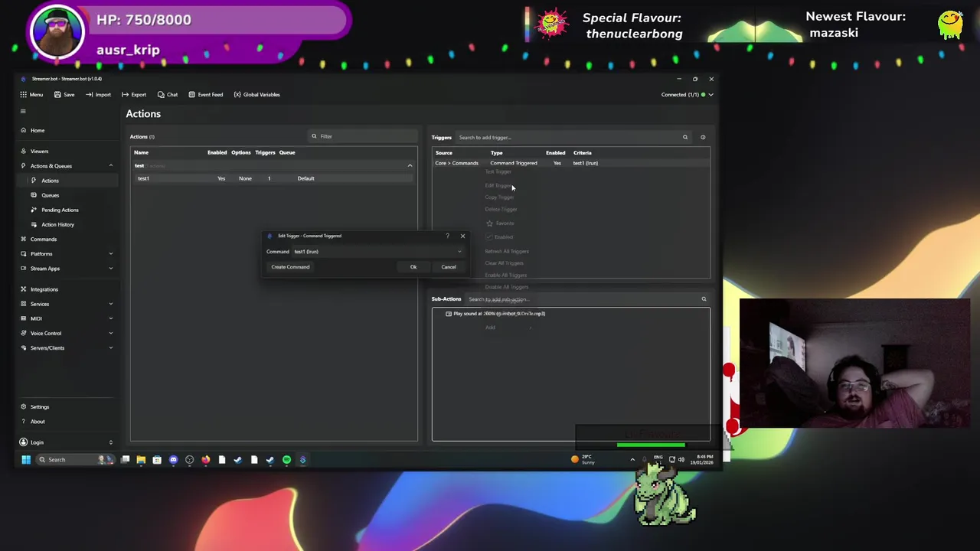Expand the Platforms sidebar section
This screenshot has width=980, height=551.
coord(110,253)
